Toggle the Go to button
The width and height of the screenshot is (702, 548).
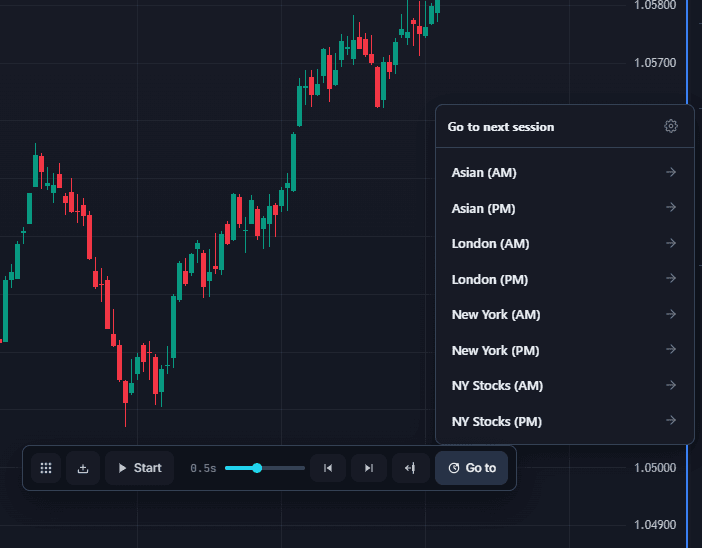[471, 468]
